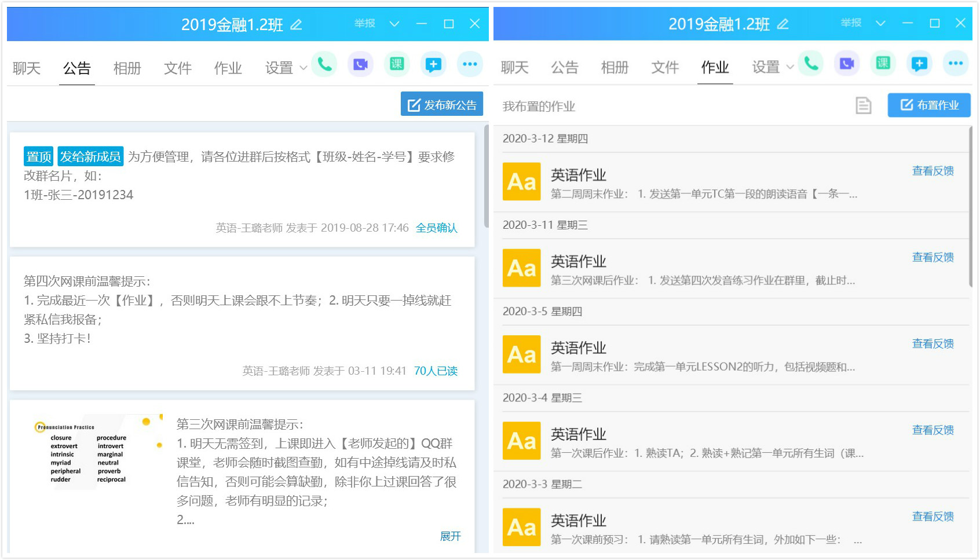Click the 发布新公告 button
980x560 pixels.
[x=442, y=105]
